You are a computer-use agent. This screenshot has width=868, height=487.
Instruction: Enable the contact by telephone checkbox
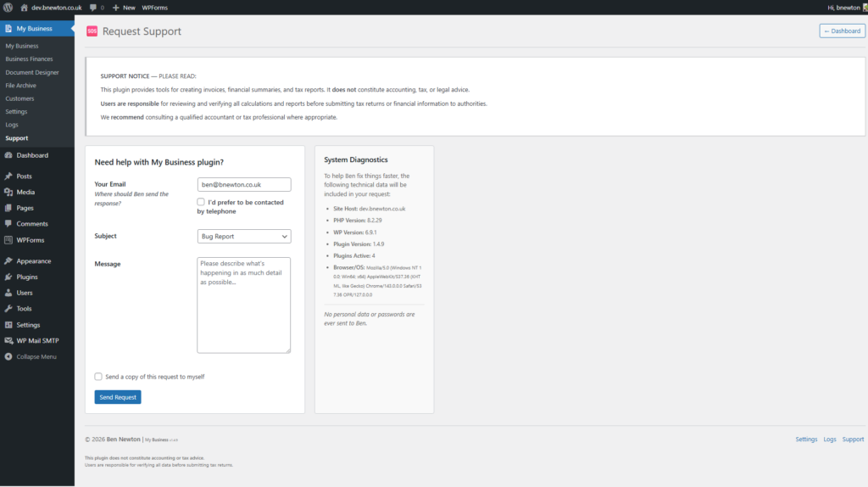click(201, 202)
